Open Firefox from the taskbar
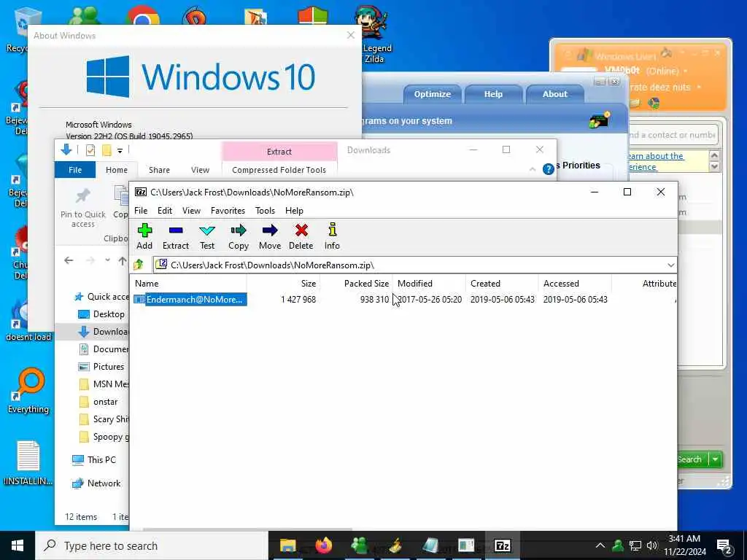 point(323,545)
